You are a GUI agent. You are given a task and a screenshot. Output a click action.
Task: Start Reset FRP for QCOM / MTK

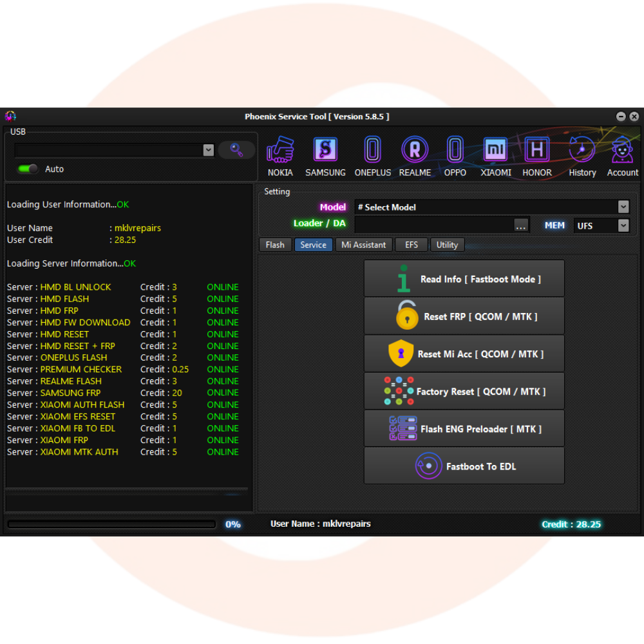click(464, 316)
